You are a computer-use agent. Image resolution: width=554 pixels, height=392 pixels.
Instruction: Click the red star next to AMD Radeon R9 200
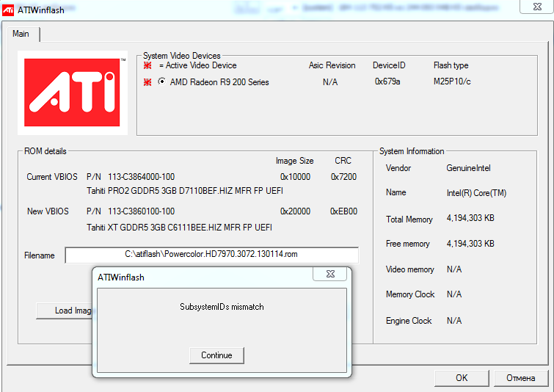click(147, 82)
